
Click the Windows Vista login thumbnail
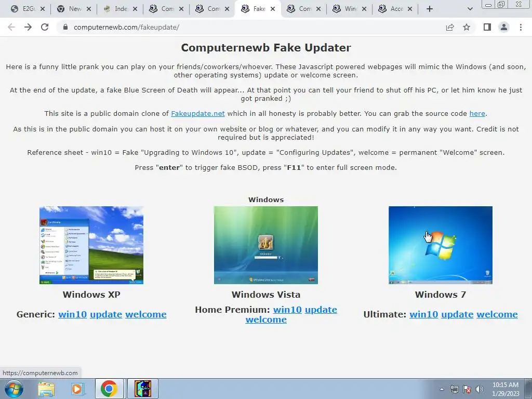[x=266, y=245]
